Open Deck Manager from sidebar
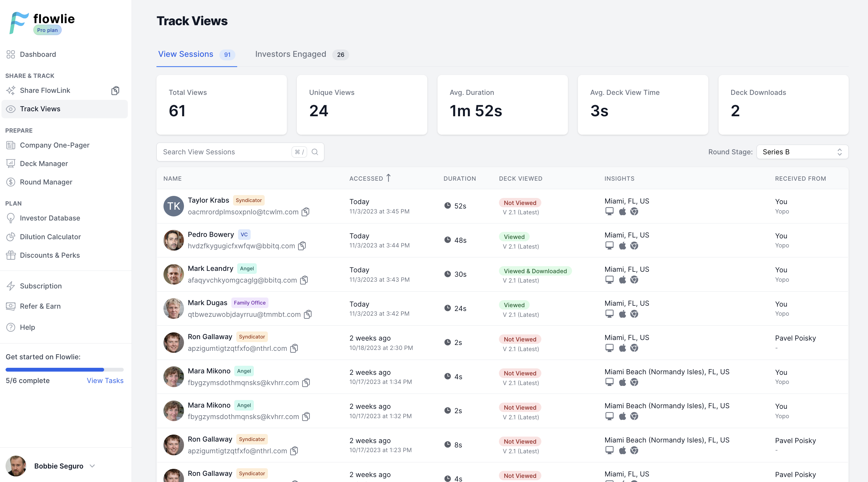This screenshot has height=482, width=868. 44,164
